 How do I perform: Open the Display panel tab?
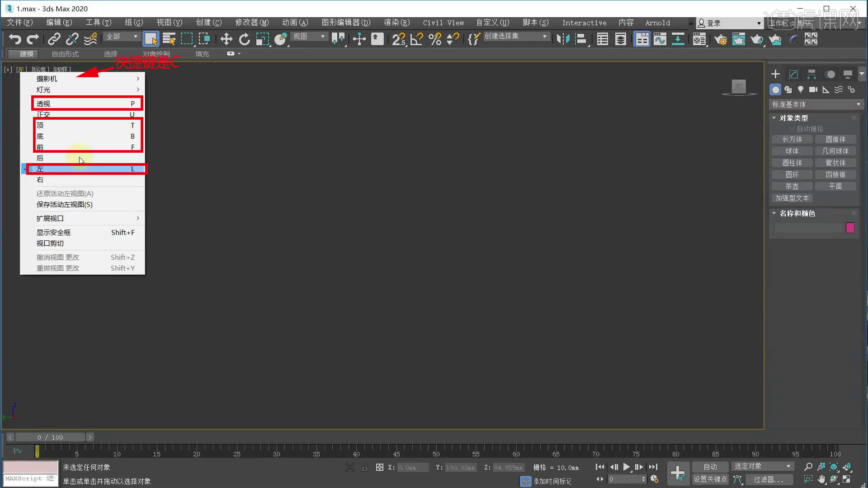(848, 74)
